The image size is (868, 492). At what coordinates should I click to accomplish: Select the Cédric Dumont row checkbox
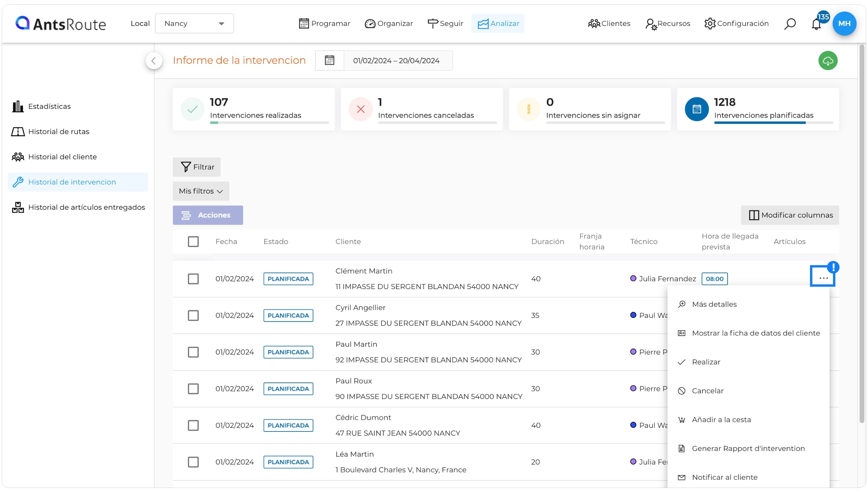pyautogui.click(x=193, y=425)
